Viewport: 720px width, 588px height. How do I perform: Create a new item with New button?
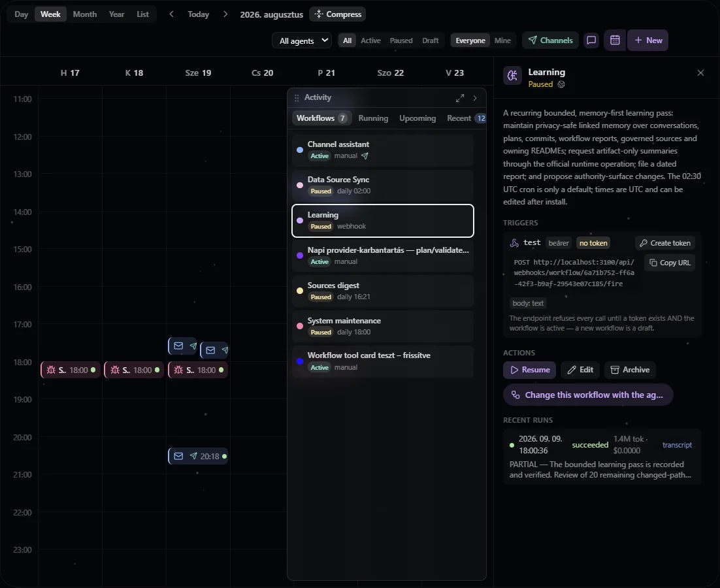(x=648, y=41)
